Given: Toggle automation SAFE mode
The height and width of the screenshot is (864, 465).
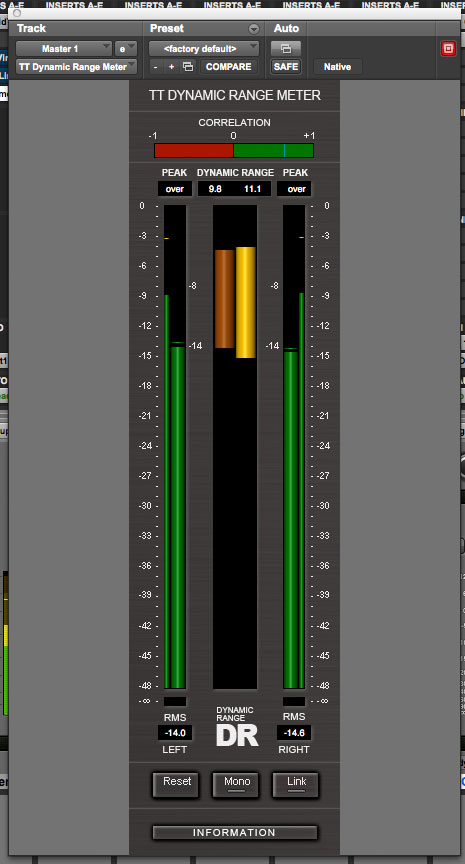Looking at the screenshot, I should pos(286,67).
